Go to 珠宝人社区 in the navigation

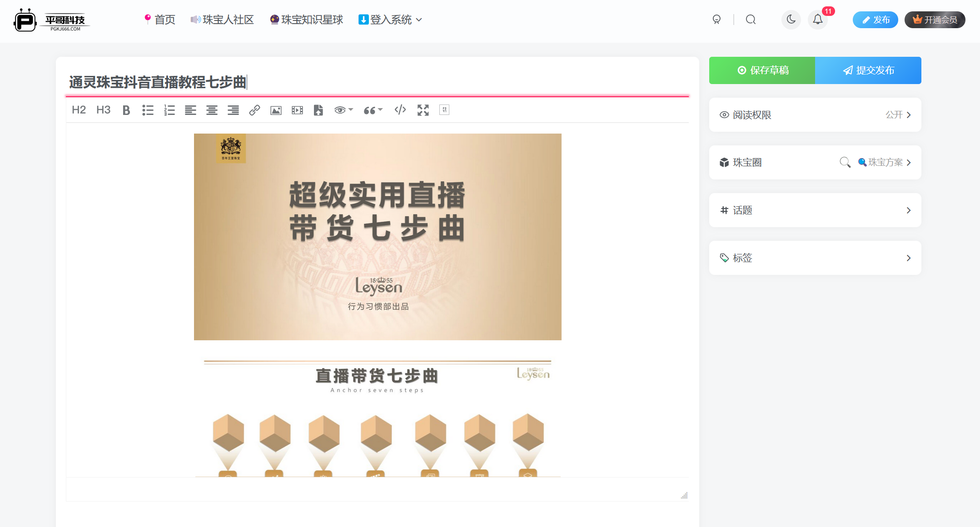[x=222, y=20]
